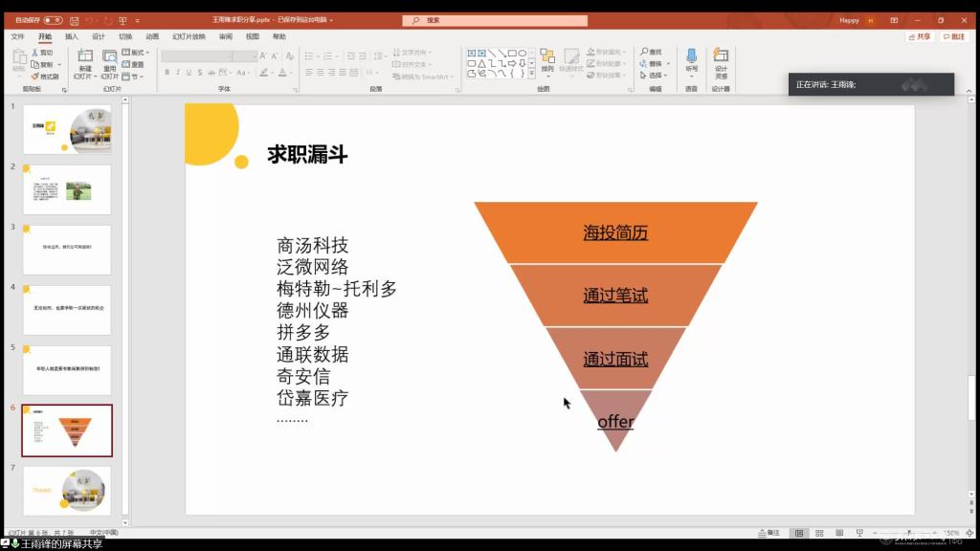Switch to the 插入 (Insert) tab
Viewport: 980px width, 551px height.
coord(72,37)
